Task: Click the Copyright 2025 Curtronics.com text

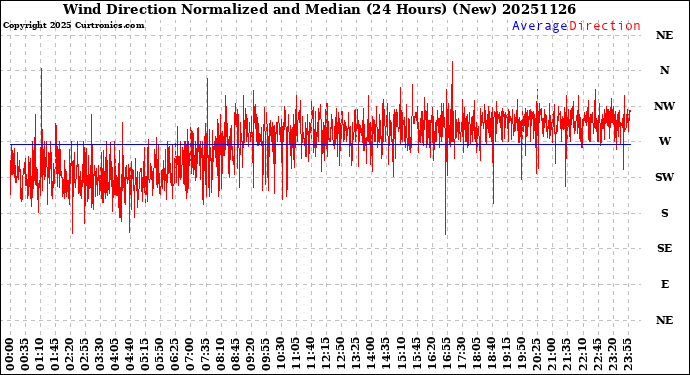Action: click(73, 26)
